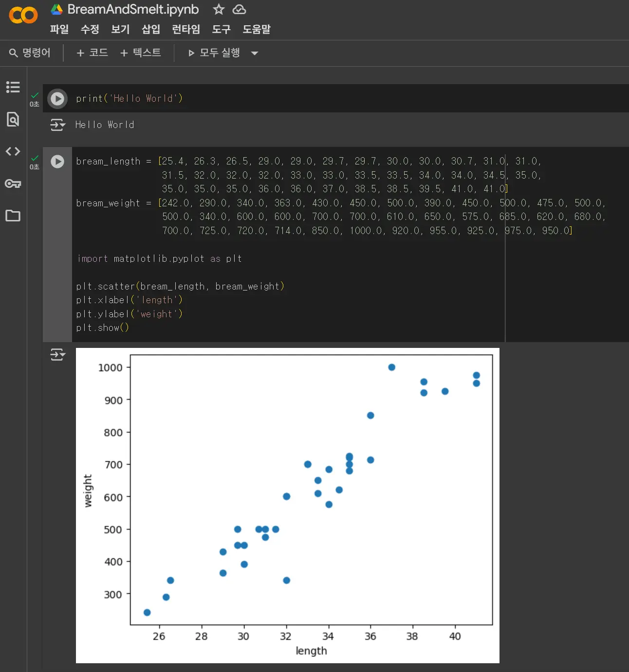Open the secrets key sidebar icon
This screenshot has height=672, width=629.
point(13,183)
